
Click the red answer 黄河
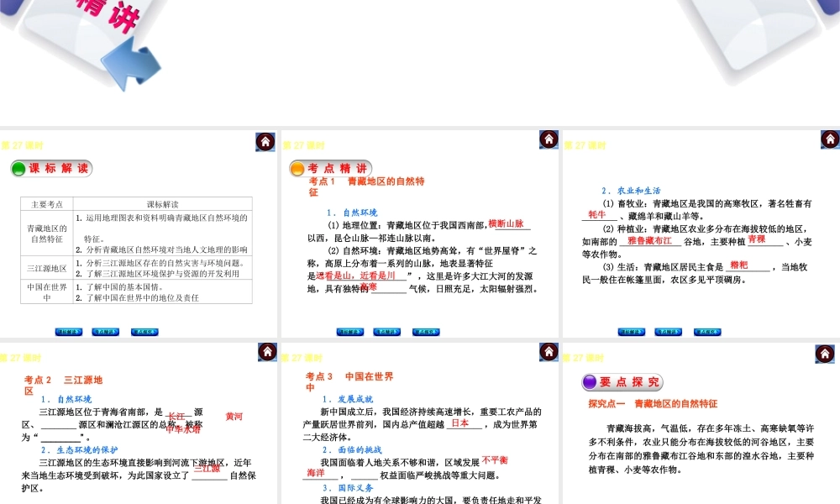pyautogui.click(x=234, y=416)
